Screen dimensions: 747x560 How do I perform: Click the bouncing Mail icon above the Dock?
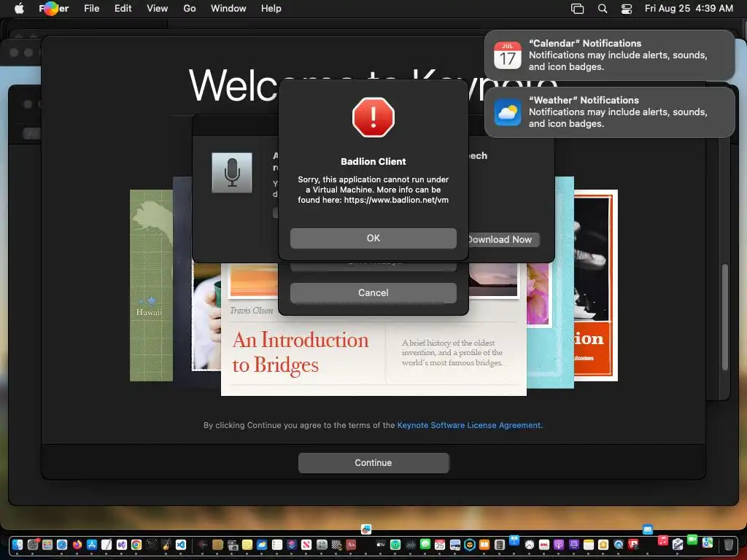[648, 529]
